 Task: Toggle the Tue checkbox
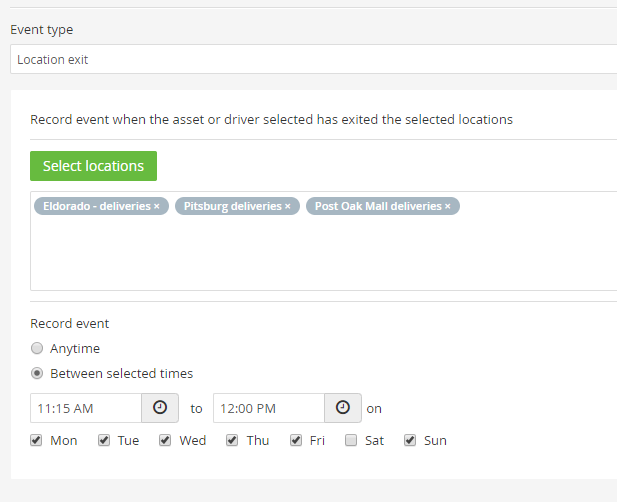coord(104,440)
